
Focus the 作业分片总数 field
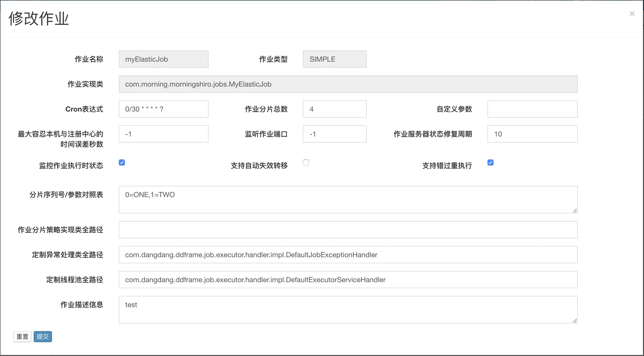click(x=334, y=109)
